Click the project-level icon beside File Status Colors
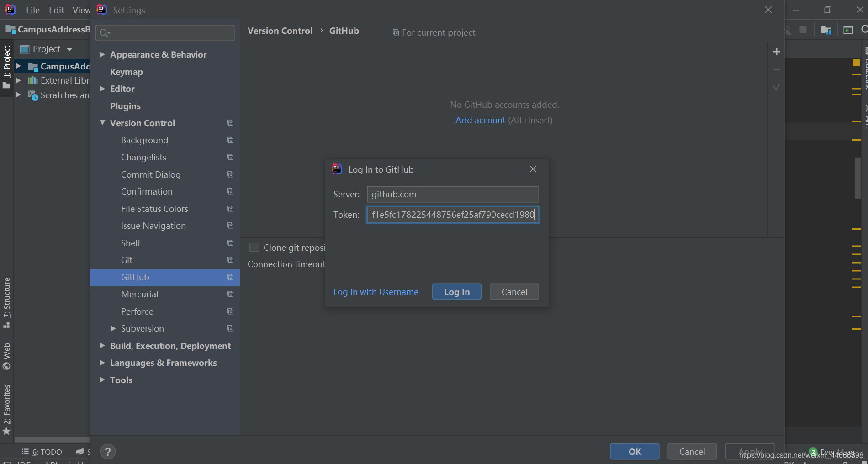This screenshot has width=868, height=464. click(230, 209)
